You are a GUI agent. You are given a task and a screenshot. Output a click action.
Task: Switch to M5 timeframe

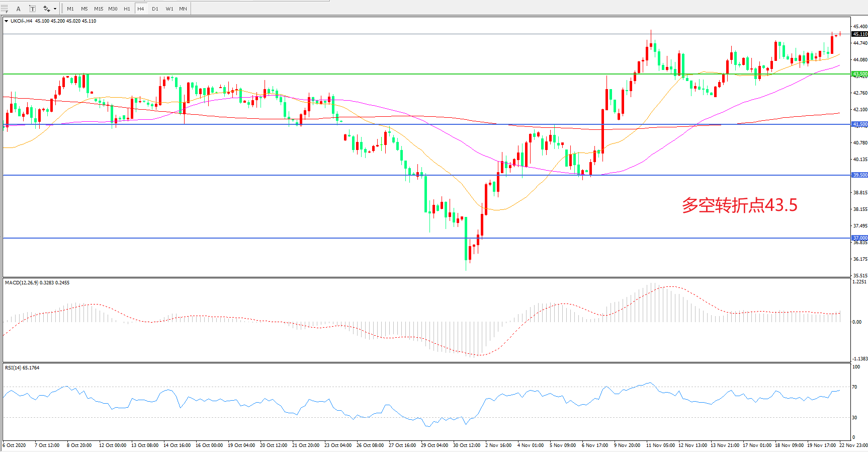[x=84, y=9]
